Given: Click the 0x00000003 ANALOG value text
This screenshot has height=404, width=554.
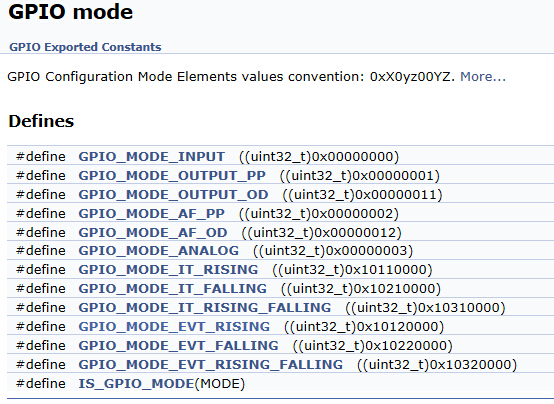Looking at the screenshot, I should [367, 251].
